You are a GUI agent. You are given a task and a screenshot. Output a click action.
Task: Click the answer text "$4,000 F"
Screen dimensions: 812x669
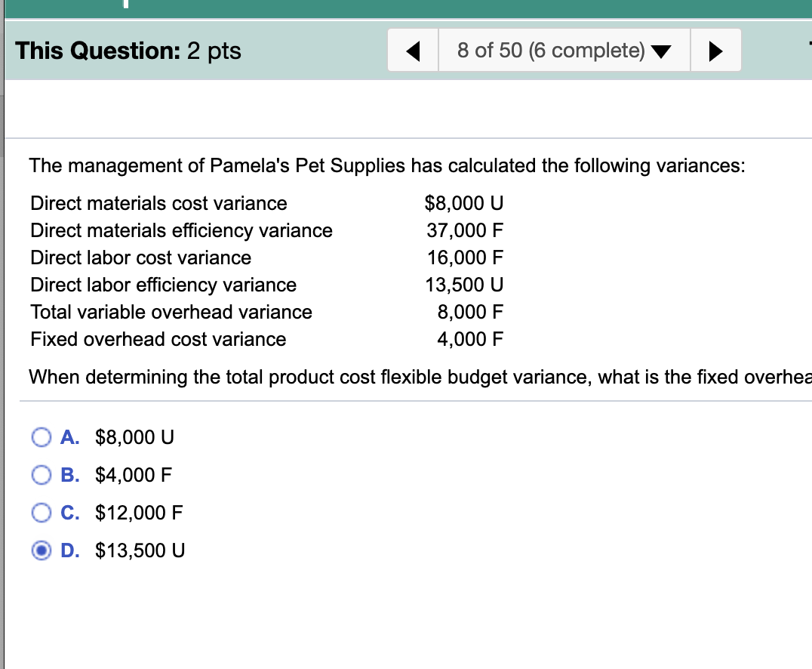[133, 475]
